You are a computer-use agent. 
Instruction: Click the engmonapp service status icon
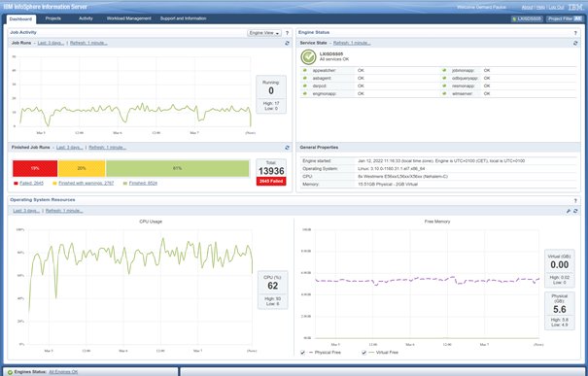(x=305, y=93)
